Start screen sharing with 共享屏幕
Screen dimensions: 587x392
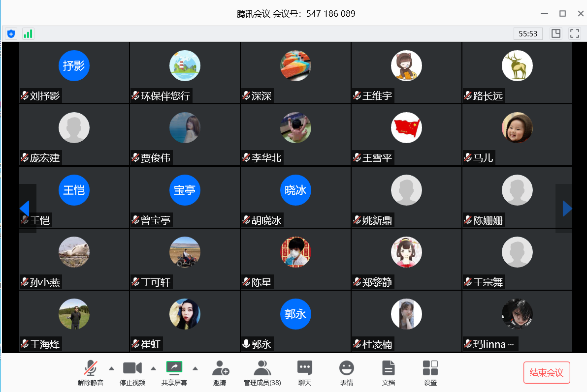coord(174,372)
